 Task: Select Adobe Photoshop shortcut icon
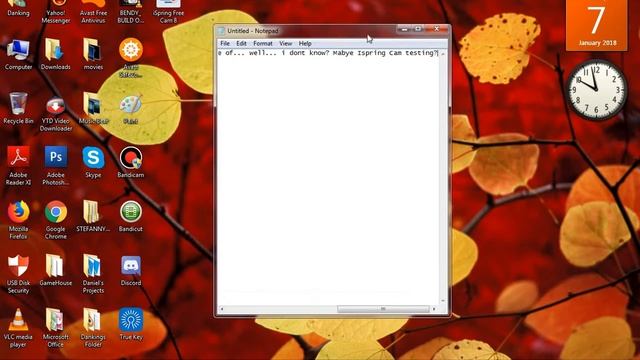point(56,166)
